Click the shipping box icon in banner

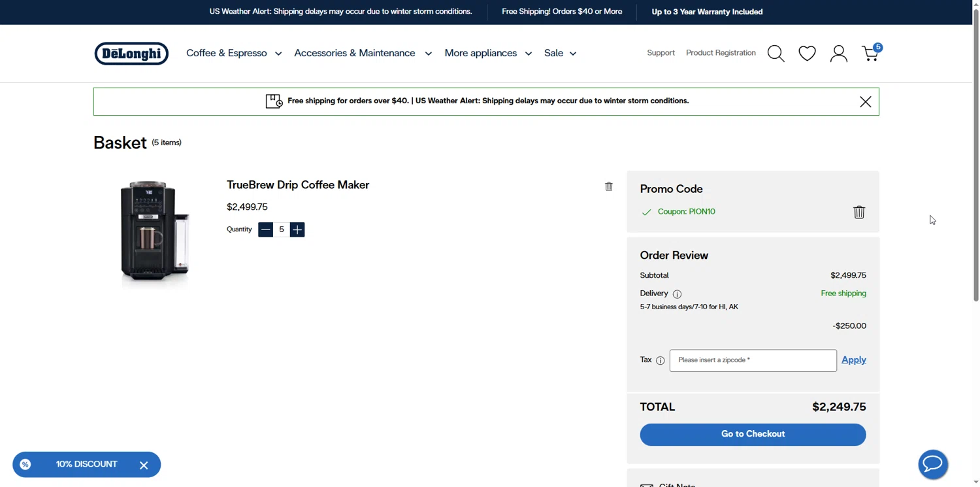point(274,101)
